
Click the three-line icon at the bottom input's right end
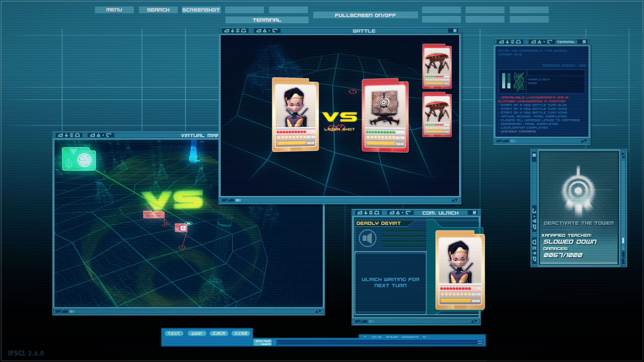click(480, 342)
